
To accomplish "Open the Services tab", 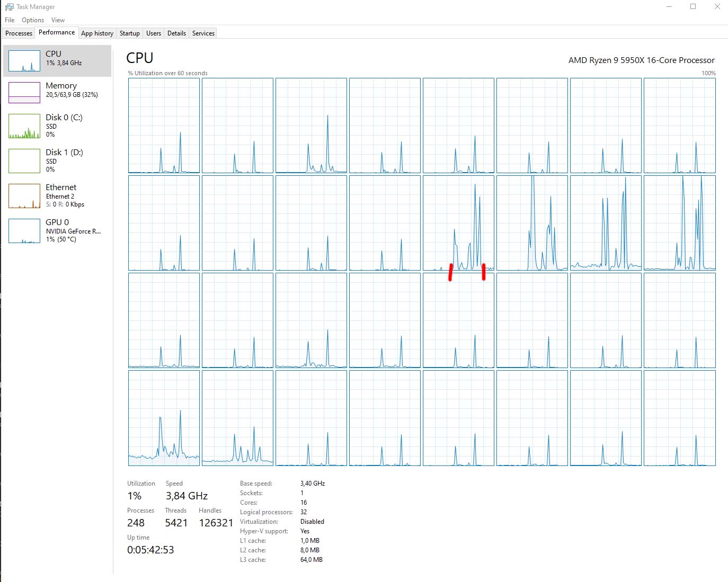I will pos(203,33).
